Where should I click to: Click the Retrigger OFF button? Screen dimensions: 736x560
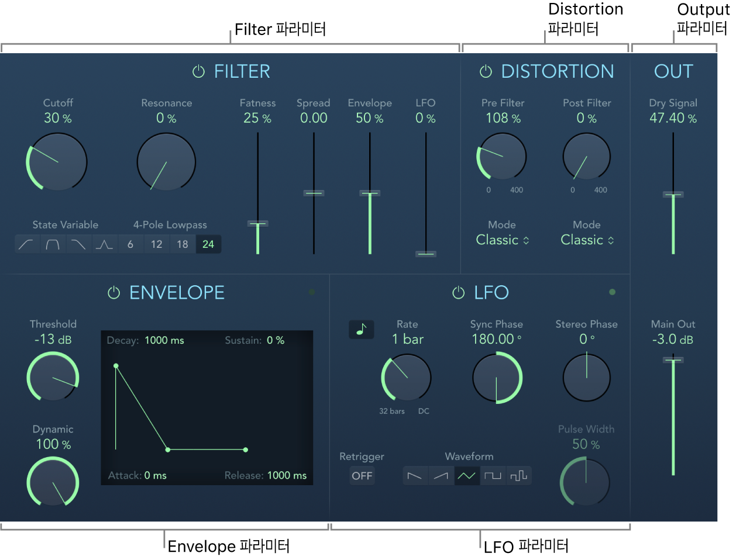[362, 476]
